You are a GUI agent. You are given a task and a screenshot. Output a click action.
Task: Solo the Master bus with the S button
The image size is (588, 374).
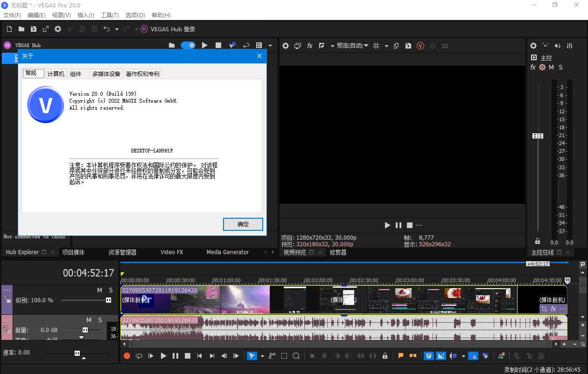coord(560,67)
